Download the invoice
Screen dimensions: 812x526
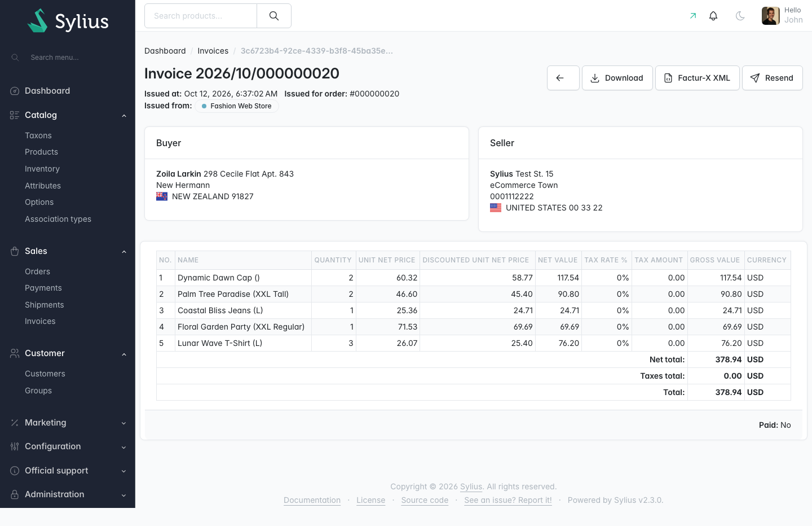pos(617,78)
